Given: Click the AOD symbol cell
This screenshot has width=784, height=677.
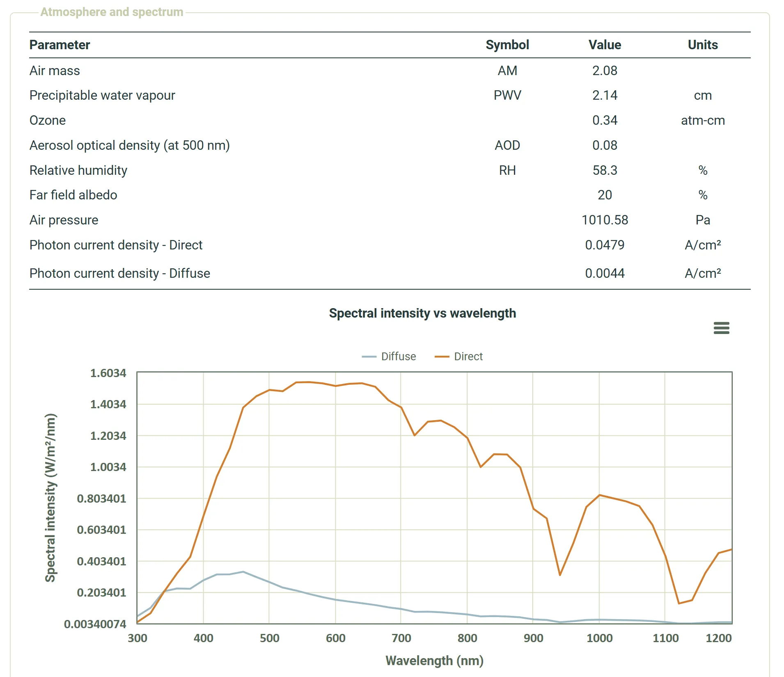Looking at the screenshot, I should tap(507, 145).
